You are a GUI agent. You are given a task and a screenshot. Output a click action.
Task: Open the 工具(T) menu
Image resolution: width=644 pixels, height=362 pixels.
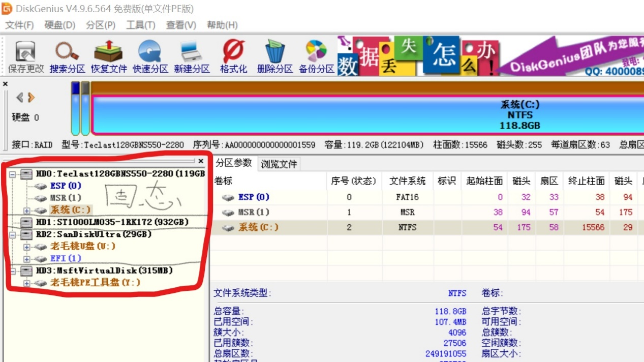point(141,25)
